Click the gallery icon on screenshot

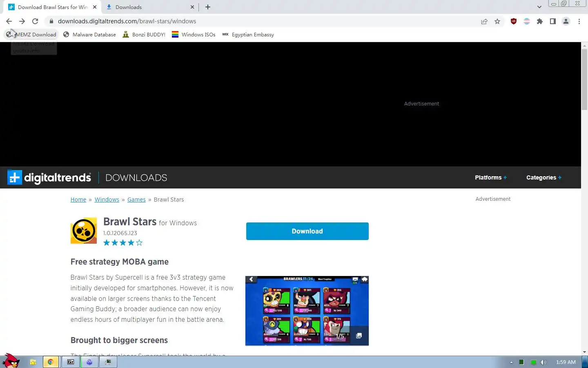359,336
